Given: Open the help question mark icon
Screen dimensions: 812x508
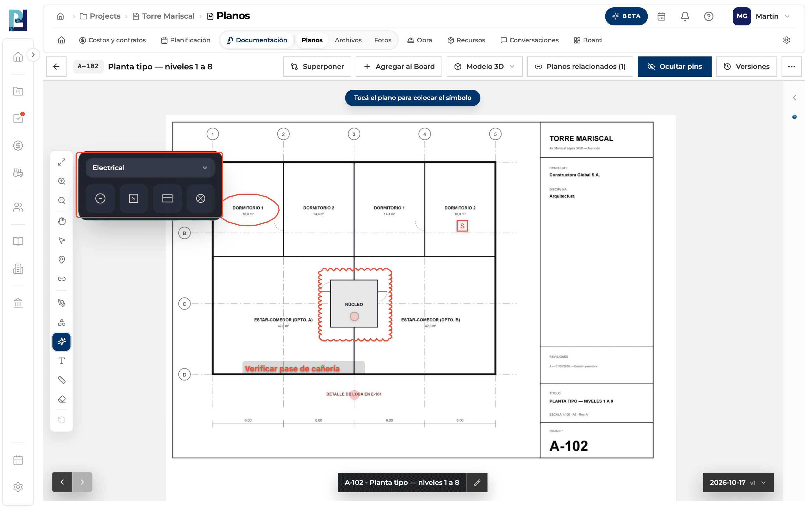Looking at the screenshot, I should (x=708, y=16).
